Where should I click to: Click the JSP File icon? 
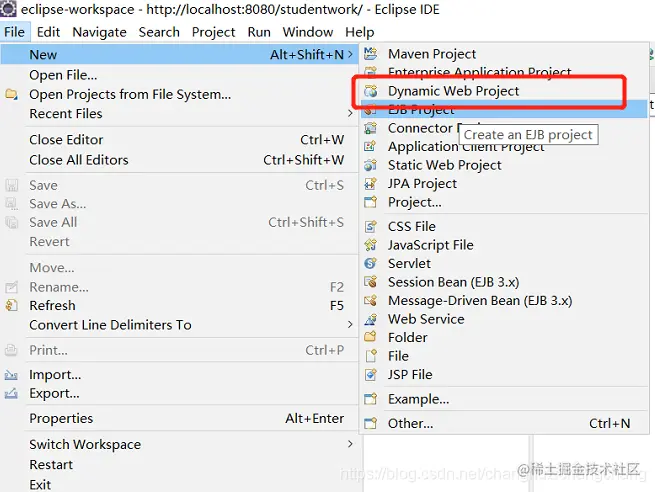(x=371, y=374)
